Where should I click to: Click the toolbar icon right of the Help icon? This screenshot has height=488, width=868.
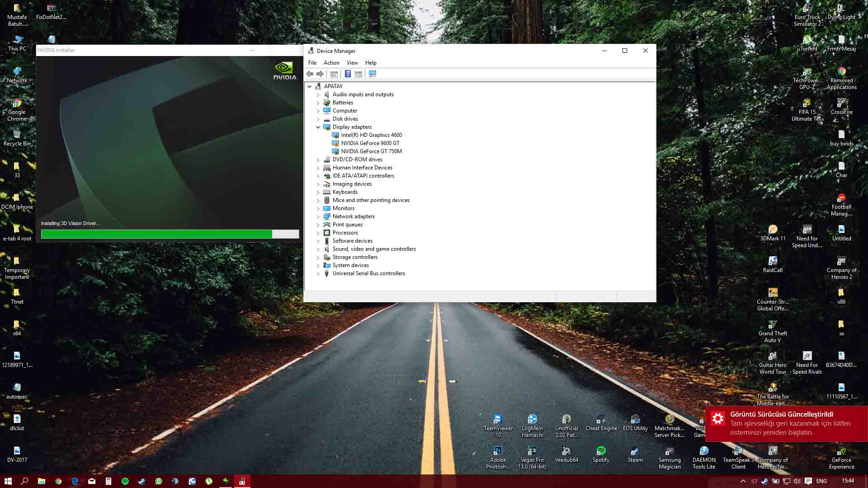click(359, 74)
